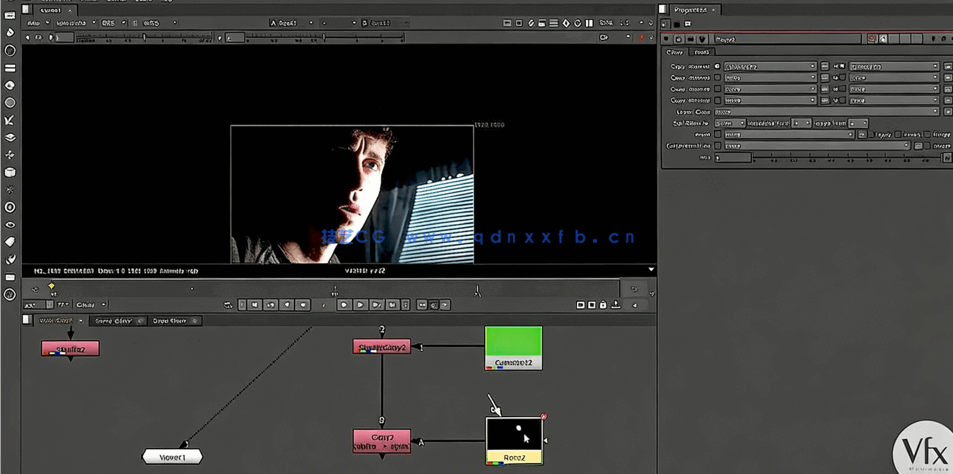Toggle the mask checkbox in Copy2 properties

click(718, 134)
